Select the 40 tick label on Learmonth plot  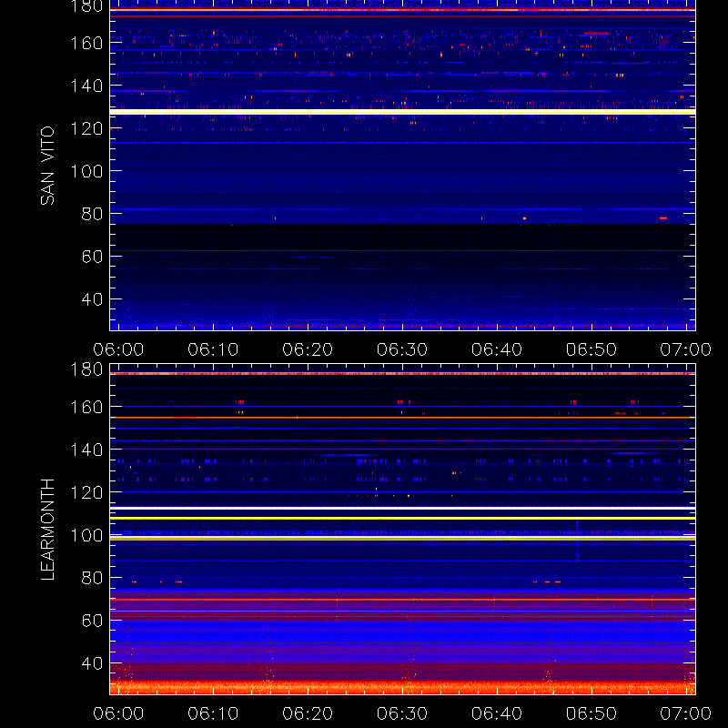point(92,663)
